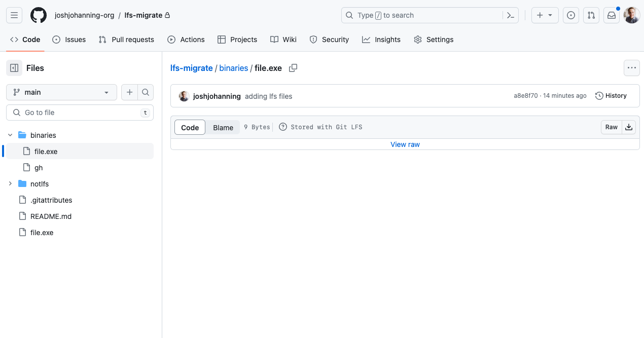Viewport: 644px width, 338px height.
Task: Open the GitHub homepage via the Octocat logo
Action: point(39,15)
